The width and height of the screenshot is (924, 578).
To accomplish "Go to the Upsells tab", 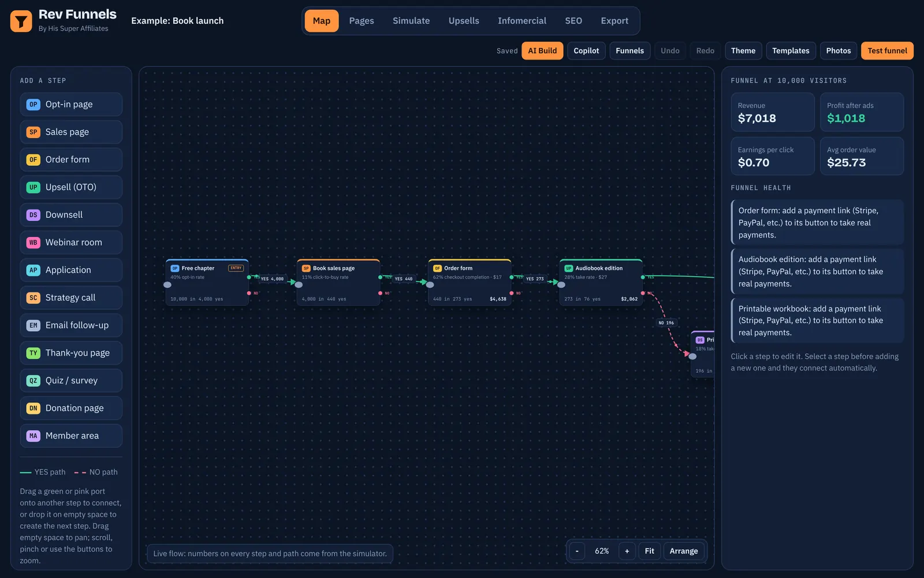I will coord(464,21).
